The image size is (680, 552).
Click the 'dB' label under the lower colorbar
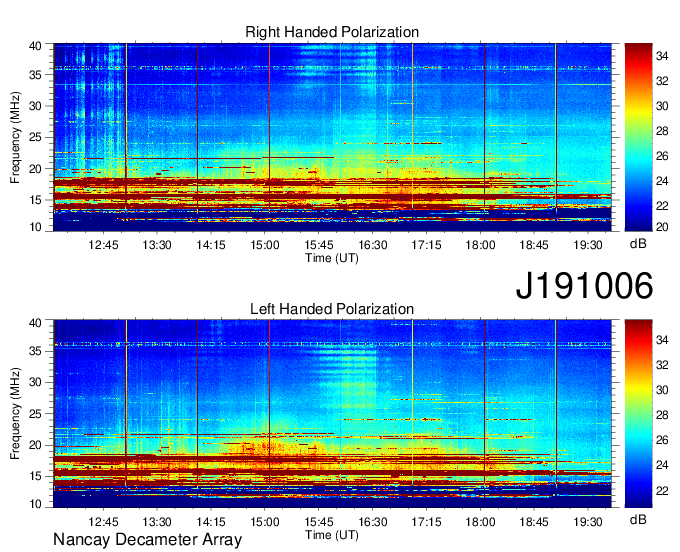click(x=638, y=519)
